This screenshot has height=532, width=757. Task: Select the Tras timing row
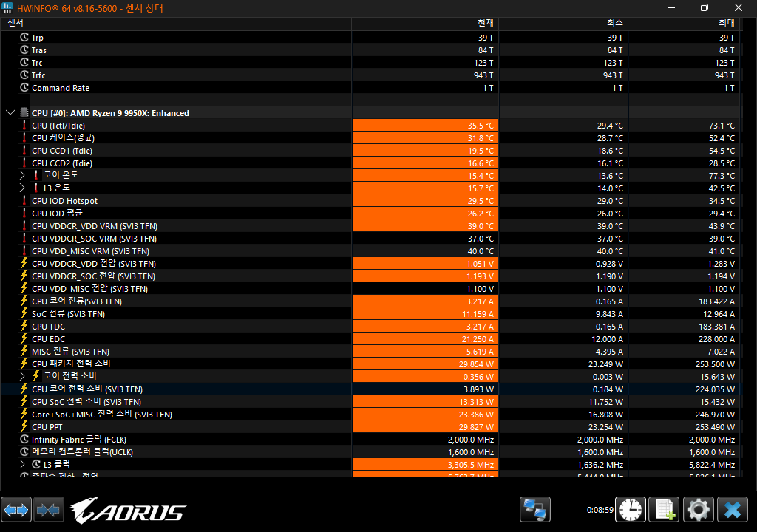370,50
